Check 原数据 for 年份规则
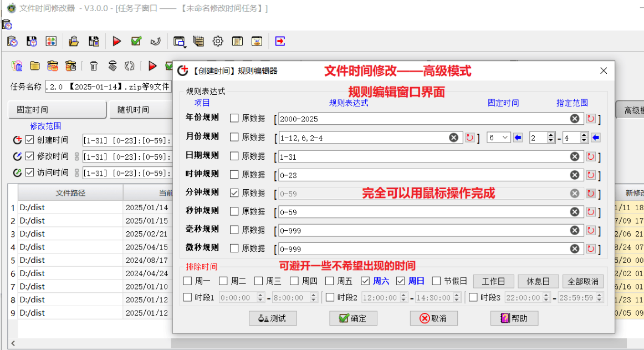This screenshot has width=644, height=350. pyautogui.click(x=234, y=119)
